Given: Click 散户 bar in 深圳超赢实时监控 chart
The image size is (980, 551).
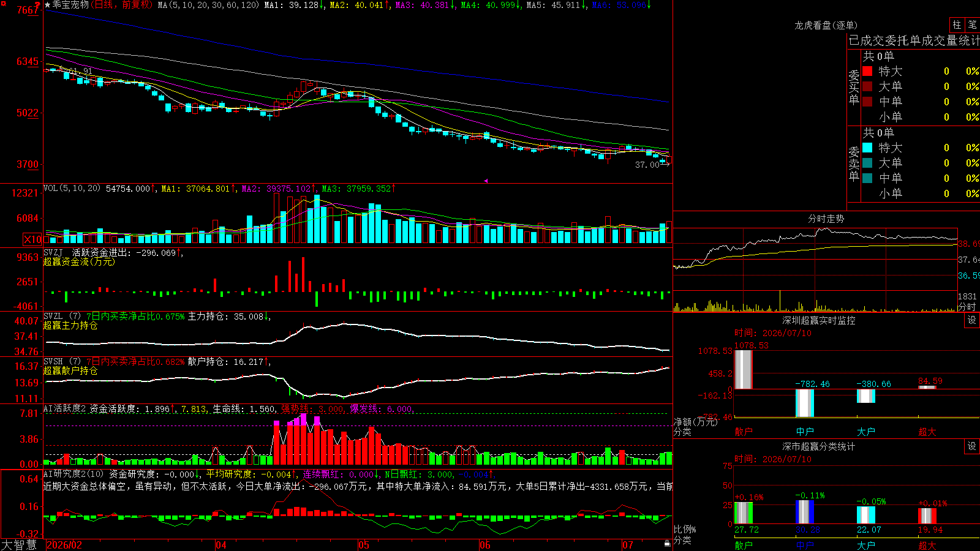Looking at the screenshot, I should [743, 369].
